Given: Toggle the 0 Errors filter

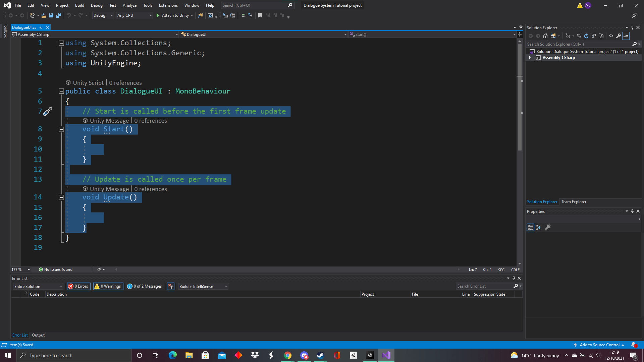Looking at the screenshot, I should point(78,286).
